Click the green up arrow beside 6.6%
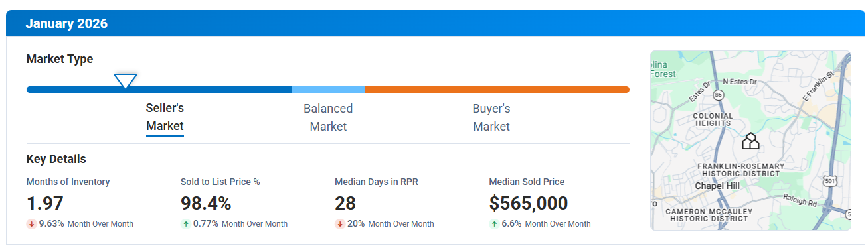The image size is (868, 248). (493, 224)
